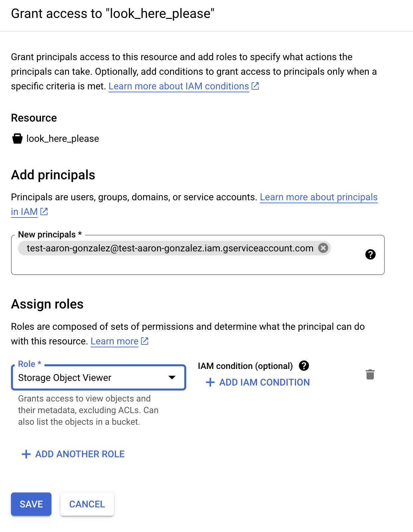Delete the Storage Object Viewer role row
This screenshot has width=413, height=532.
pyautogui.click(x=370, y=374)
